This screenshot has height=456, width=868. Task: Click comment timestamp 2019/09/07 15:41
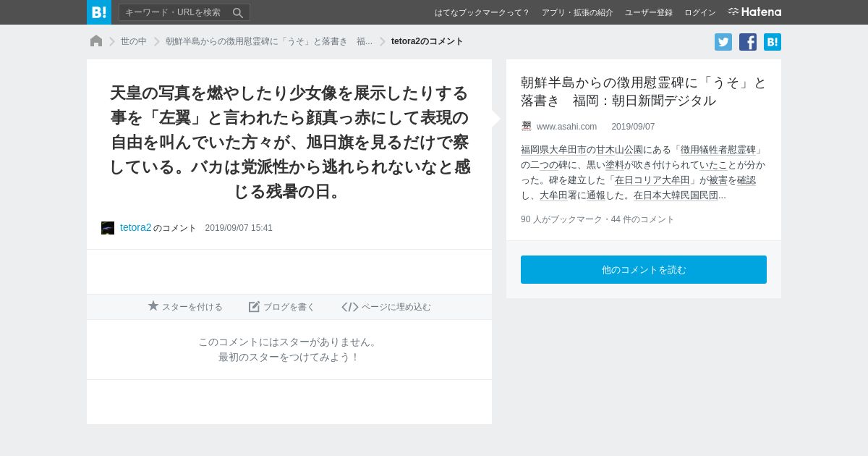tap(239, 228)
